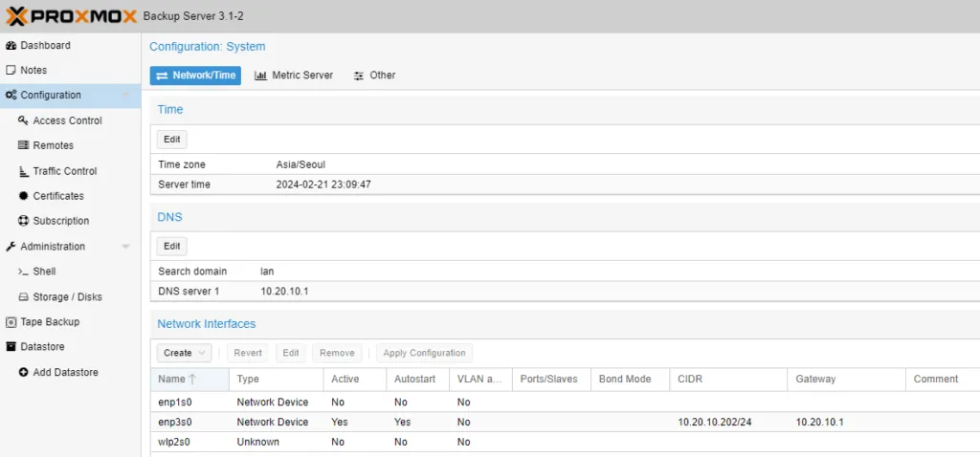This screenshot has width=980, height=457.
Task: Click the Network/Time exchange arrows icon
Action: [x=162, y=76]
